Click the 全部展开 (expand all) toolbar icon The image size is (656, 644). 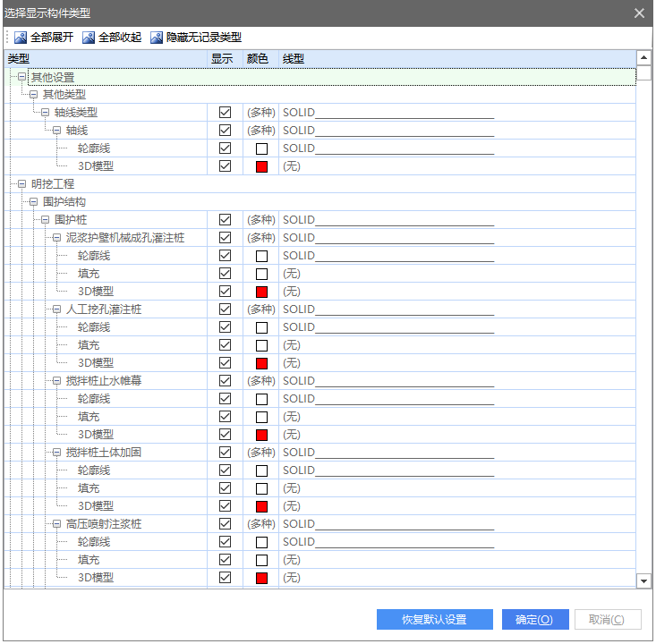click(x=21, y=38)
